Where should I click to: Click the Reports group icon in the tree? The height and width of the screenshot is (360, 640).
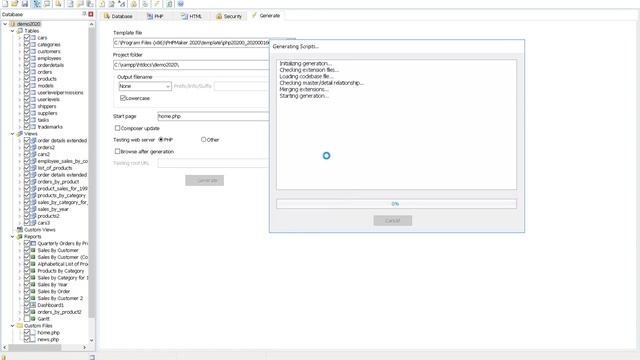point(20,236)
